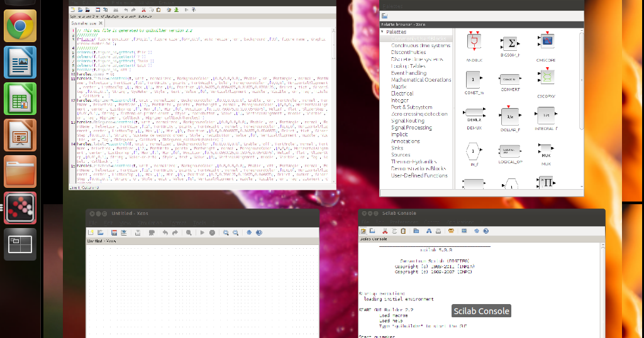
Task: Open Continuous time systems palette category
Action: pos(421,45)
